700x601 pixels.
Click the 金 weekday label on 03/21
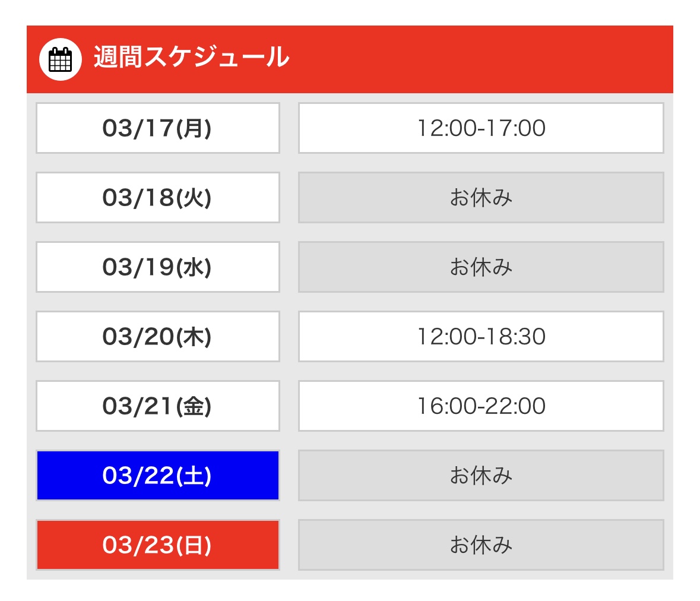coord(194,406)
